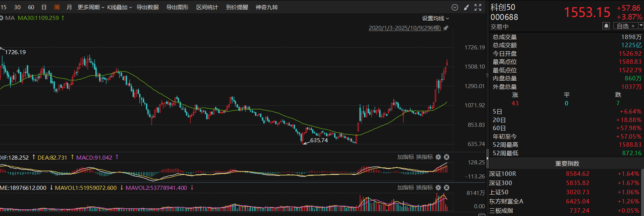Click the 1726.19 high price marker
The width and height of the screenshot is (644, 216).
click(15, 52)
